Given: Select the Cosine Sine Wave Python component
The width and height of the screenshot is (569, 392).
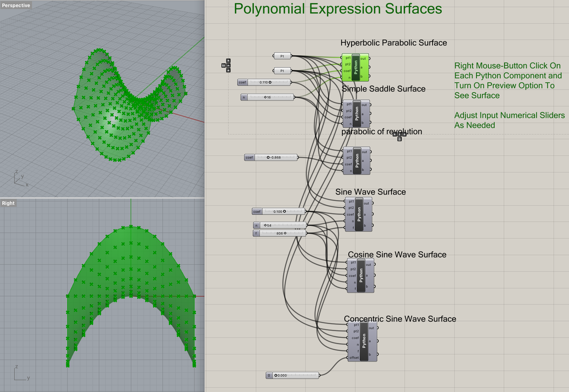Looking at the screenshot, I should tap(361, 276).
